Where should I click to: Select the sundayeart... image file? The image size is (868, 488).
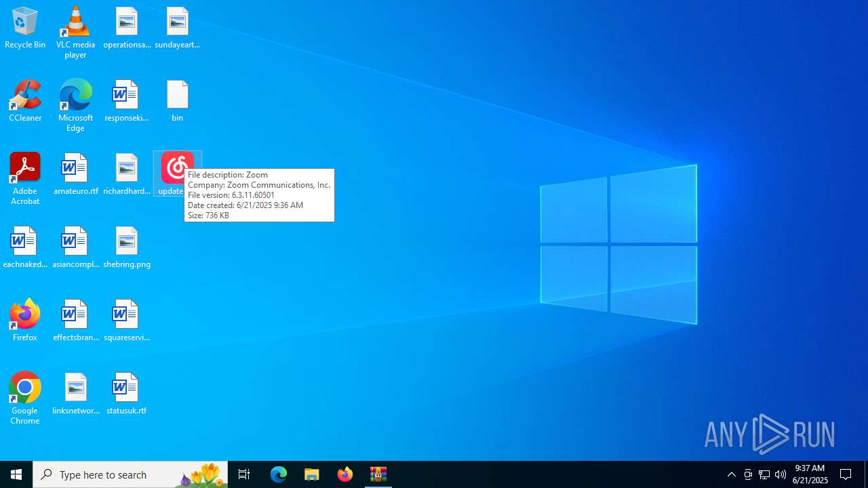178,28
